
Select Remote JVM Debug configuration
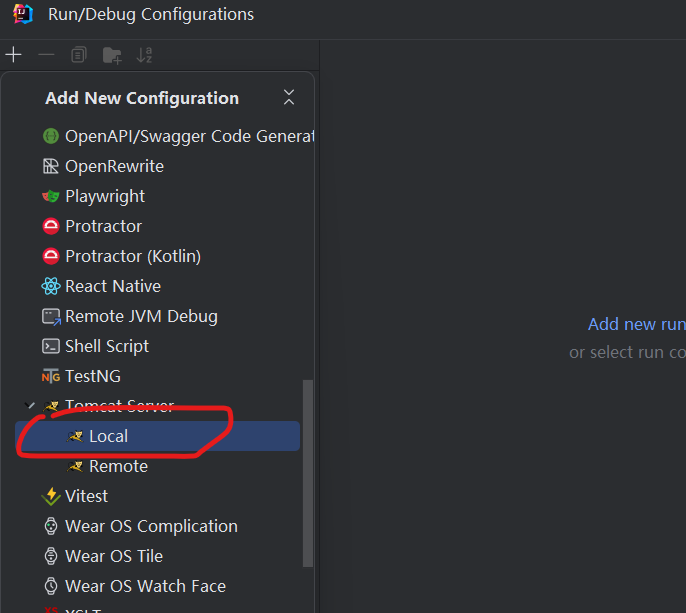click(130, 316)
